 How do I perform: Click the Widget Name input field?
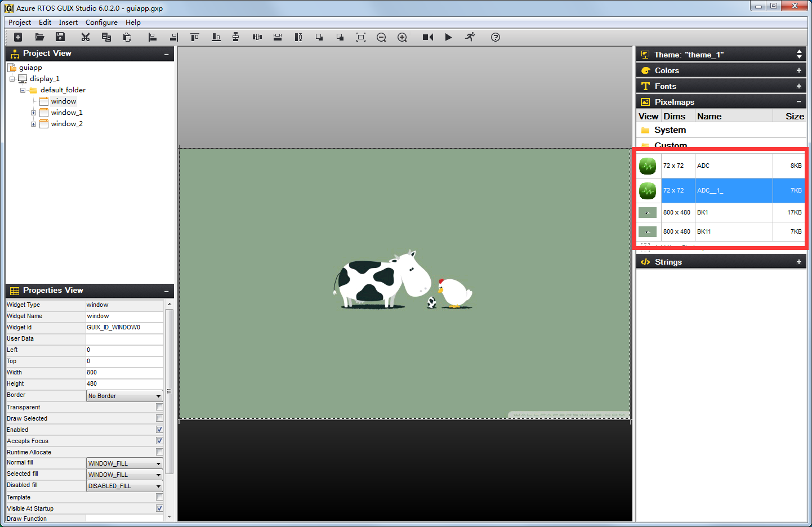click(x=124, y=316)
